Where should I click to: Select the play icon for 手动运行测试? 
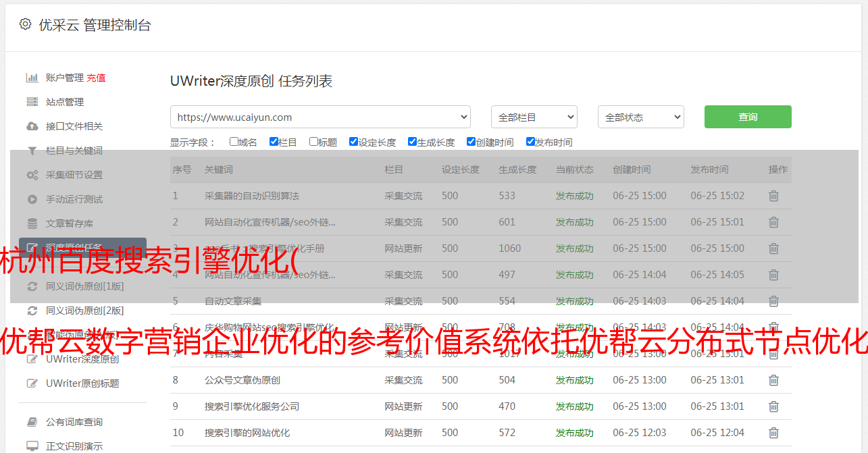click(32, 199)
